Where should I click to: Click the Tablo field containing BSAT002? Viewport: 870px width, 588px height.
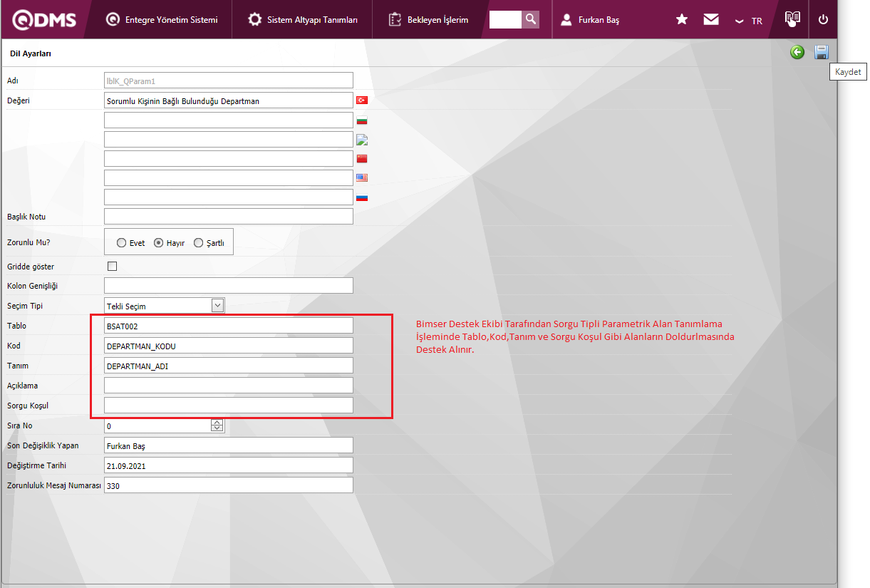pyautogui.click(x=228, y=326)
